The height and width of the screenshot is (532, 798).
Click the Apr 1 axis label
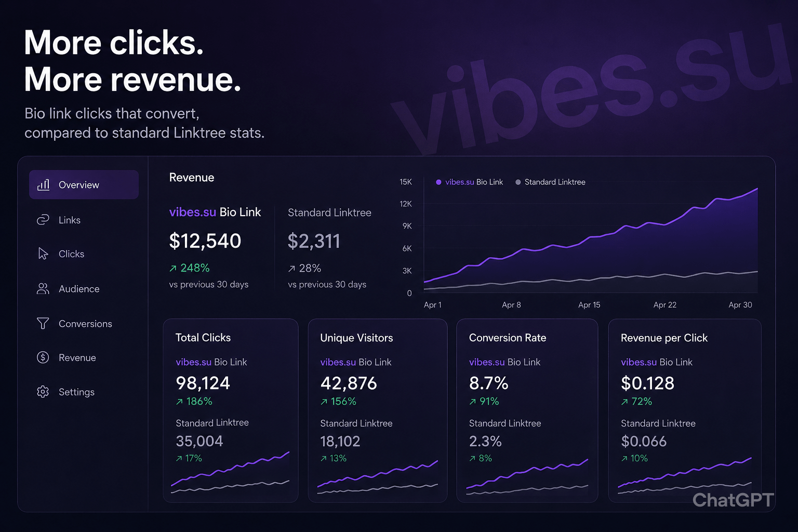[x=432, y=305]
